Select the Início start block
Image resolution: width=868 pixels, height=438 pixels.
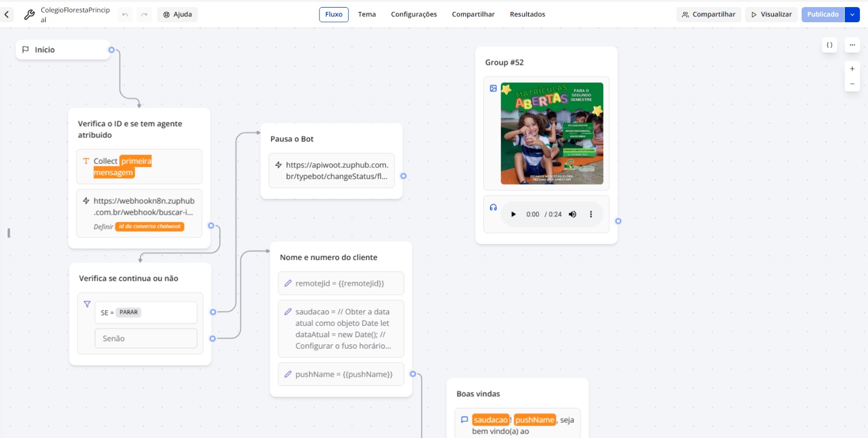(x=63, y=50)
